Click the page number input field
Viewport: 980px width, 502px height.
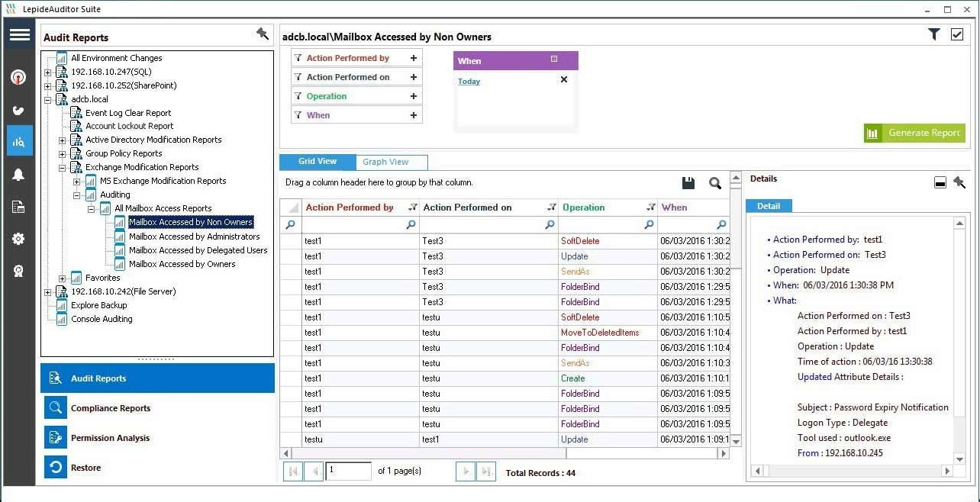(349, 471)
